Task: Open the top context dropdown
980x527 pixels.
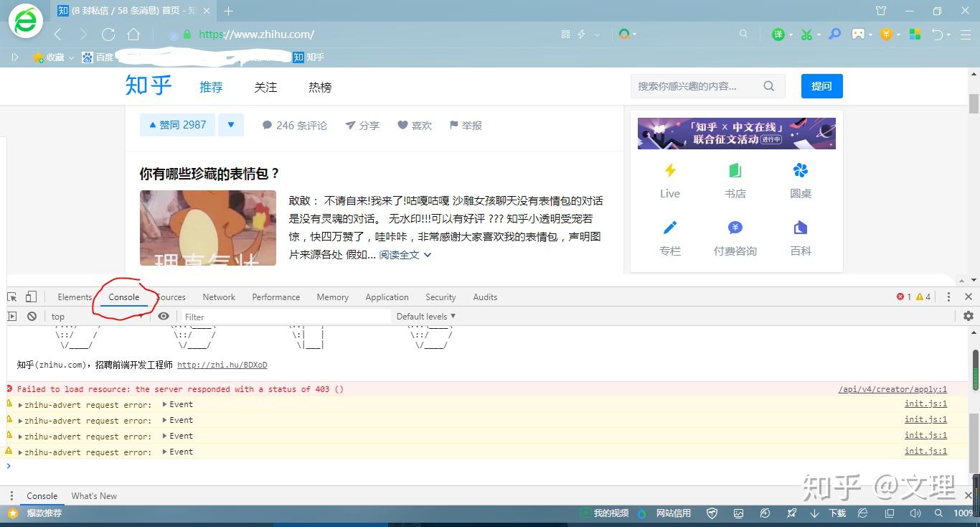Action: click(x=96, y=316)
